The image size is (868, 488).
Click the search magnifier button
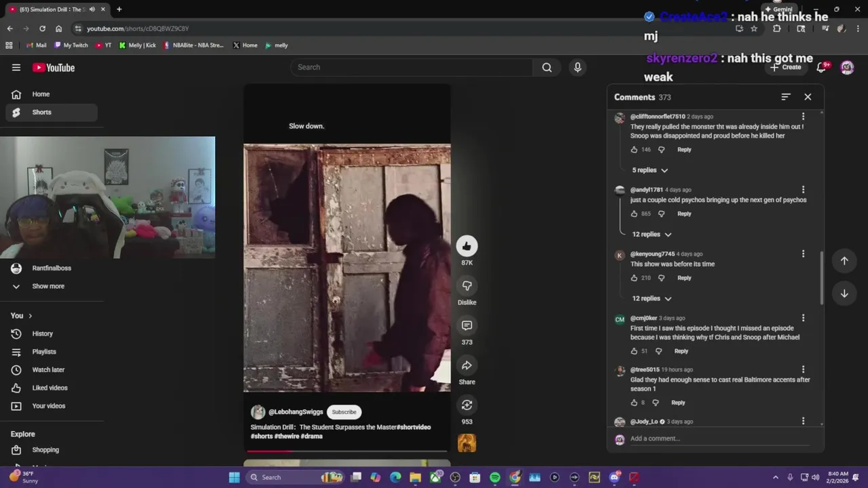(547, 67)
